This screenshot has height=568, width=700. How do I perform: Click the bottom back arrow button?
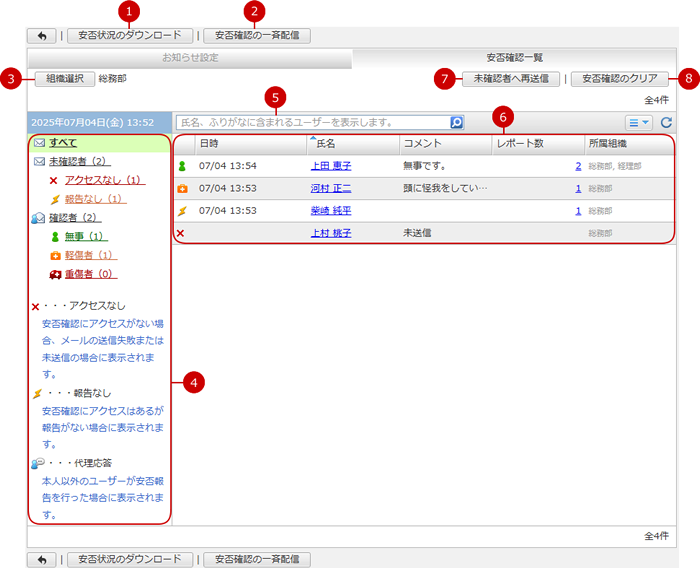pos(42,560)
